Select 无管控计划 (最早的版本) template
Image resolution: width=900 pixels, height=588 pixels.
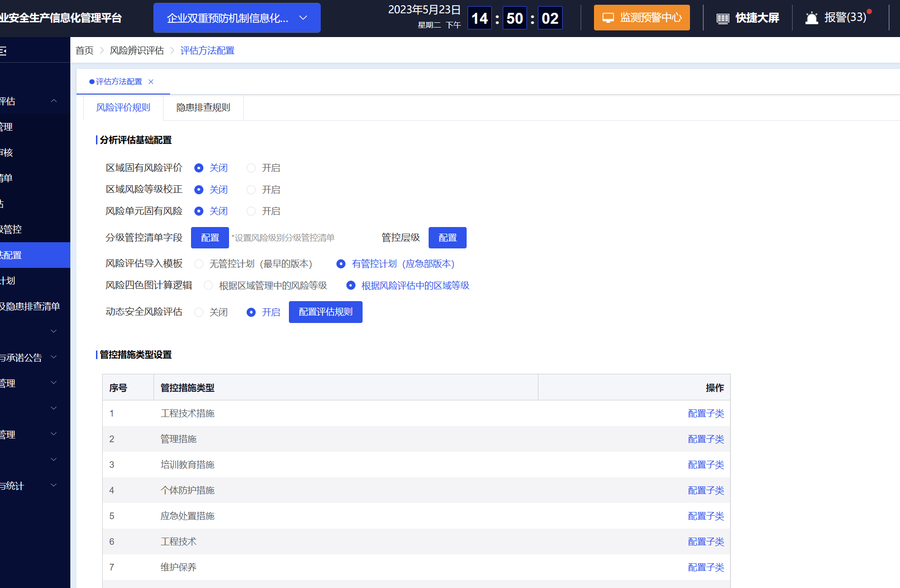199,264
